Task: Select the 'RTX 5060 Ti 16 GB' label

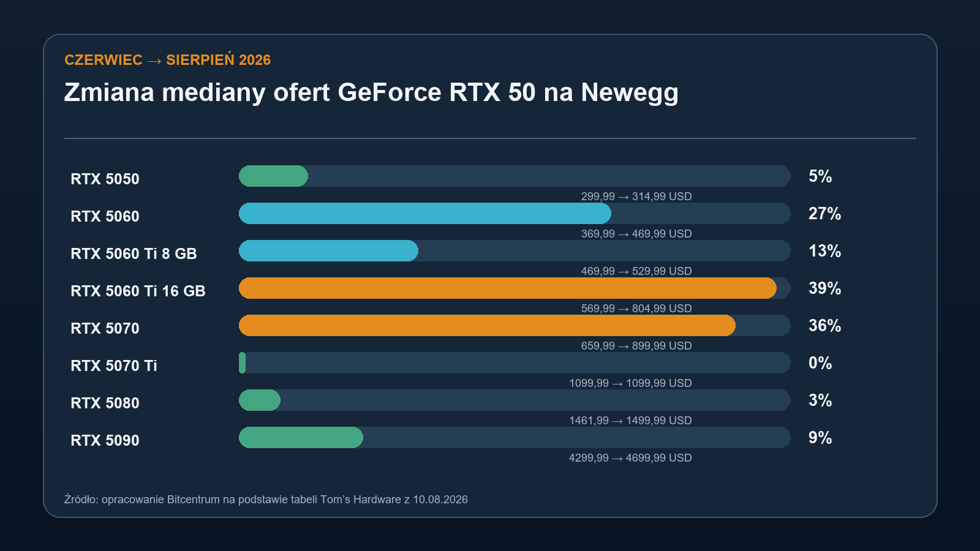Action: coord(138,291)
